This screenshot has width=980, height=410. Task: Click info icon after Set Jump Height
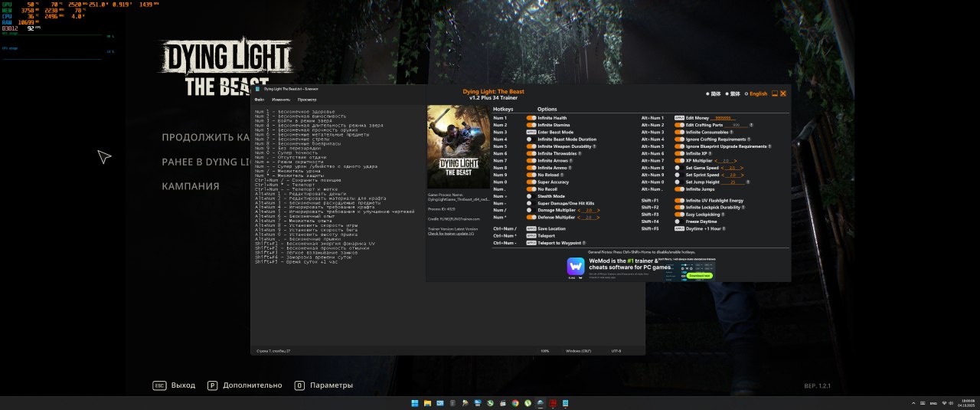tap(748, 182)
